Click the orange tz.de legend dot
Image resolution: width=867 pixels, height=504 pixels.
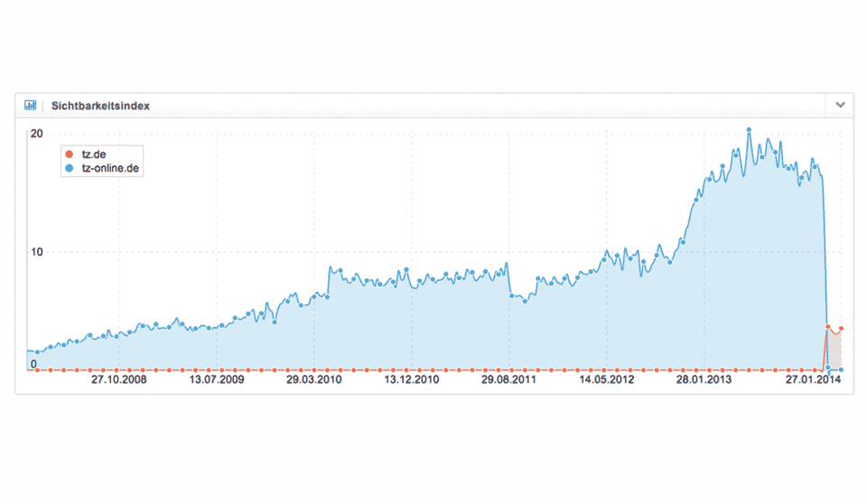tap(70, 154)
